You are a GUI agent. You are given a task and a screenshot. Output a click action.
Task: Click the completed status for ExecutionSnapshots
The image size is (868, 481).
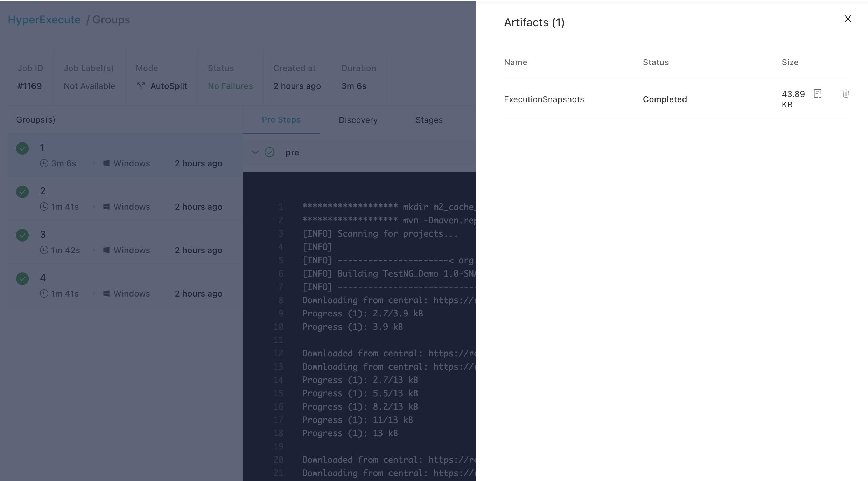(664, 99)
